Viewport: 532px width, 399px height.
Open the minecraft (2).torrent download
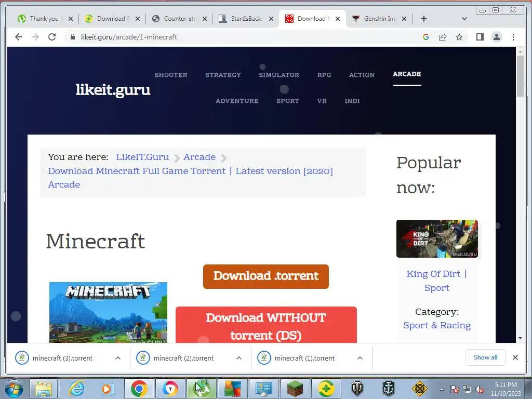[183, 358]
